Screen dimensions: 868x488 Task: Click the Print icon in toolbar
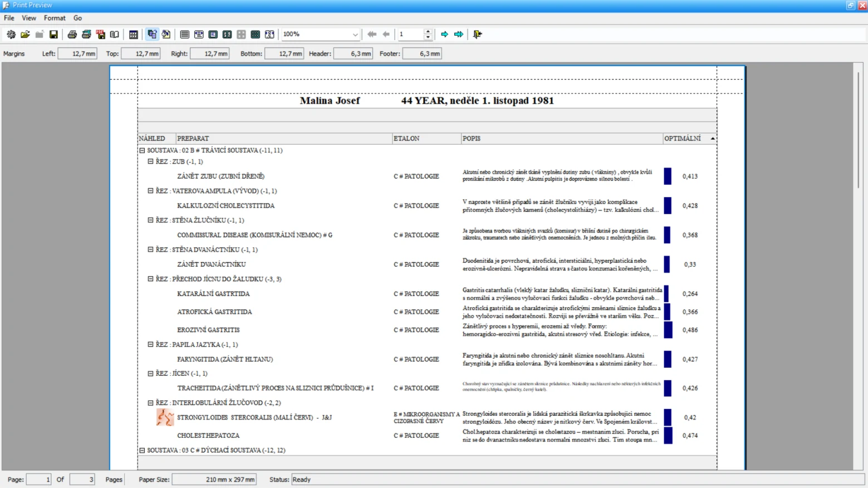pos(72,34)
